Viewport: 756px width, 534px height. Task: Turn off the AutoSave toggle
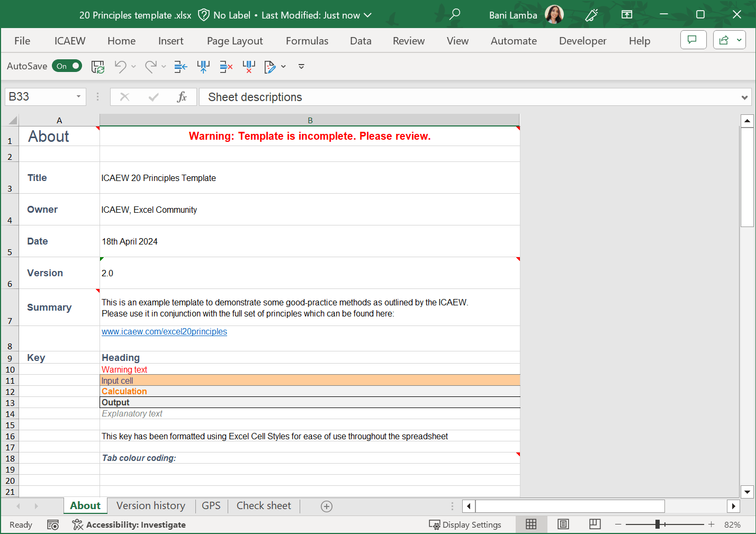tap(67, 66)
